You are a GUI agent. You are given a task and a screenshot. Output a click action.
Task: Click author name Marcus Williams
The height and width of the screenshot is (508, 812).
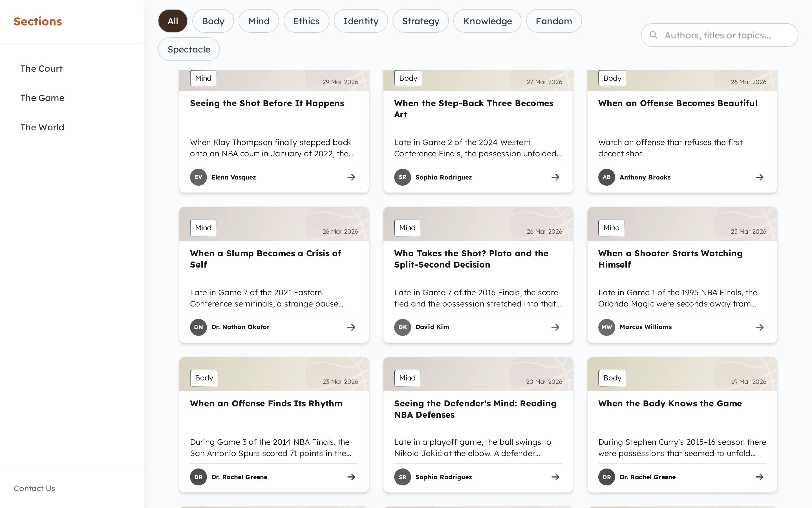[x=646, y=327]
